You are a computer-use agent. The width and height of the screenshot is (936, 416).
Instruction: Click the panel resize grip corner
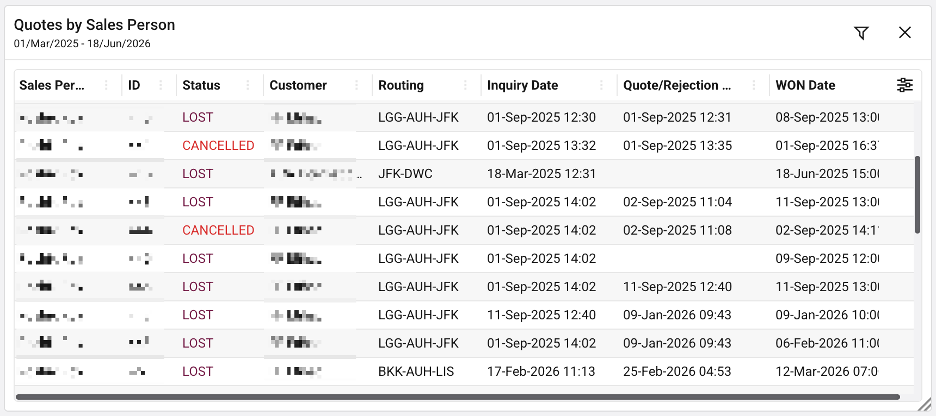coord(927,407)
